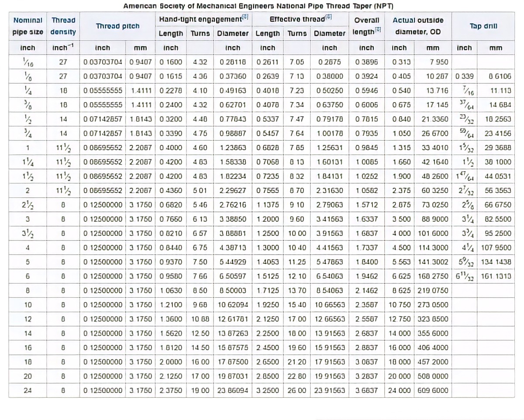This screenshot has height=420, width=524.
Task: Click the Actual outside diameter, OD header
Action: [418, 26]
